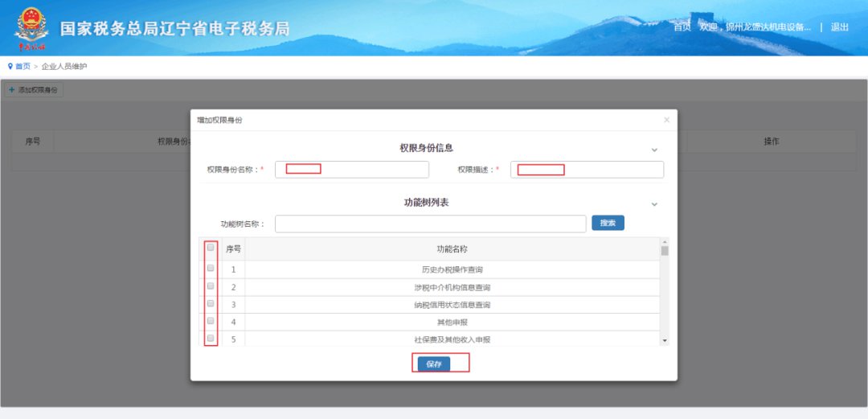Viewport: 868px width, 419px height.
Task: Select all functions with header checkbox
Action: tap(211, 248)
